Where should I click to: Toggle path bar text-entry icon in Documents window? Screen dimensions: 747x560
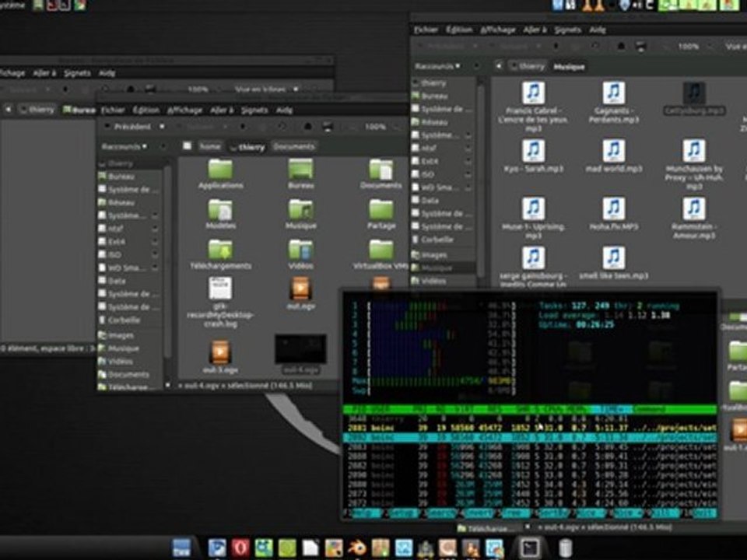(188, 146)
